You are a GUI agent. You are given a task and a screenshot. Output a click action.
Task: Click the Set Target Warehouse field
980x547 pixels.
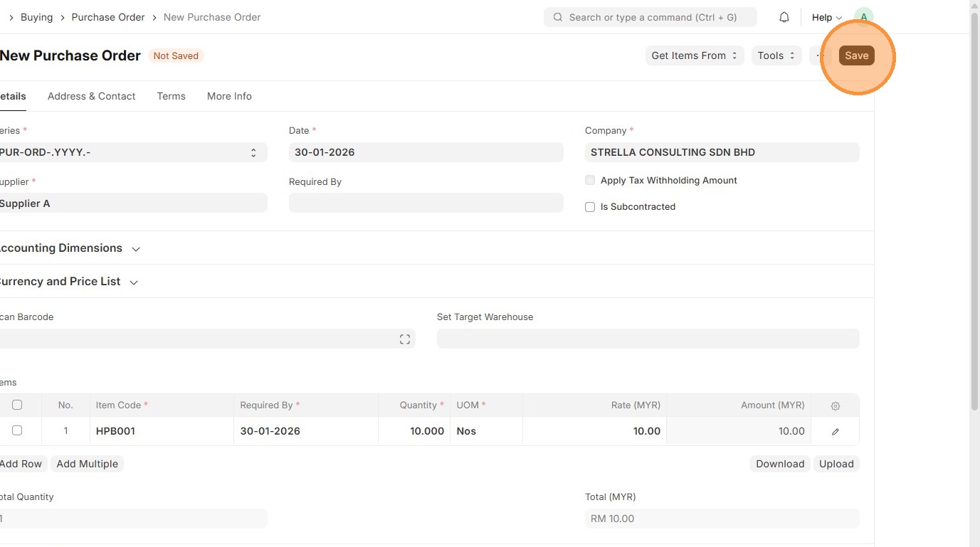[648, 339]
